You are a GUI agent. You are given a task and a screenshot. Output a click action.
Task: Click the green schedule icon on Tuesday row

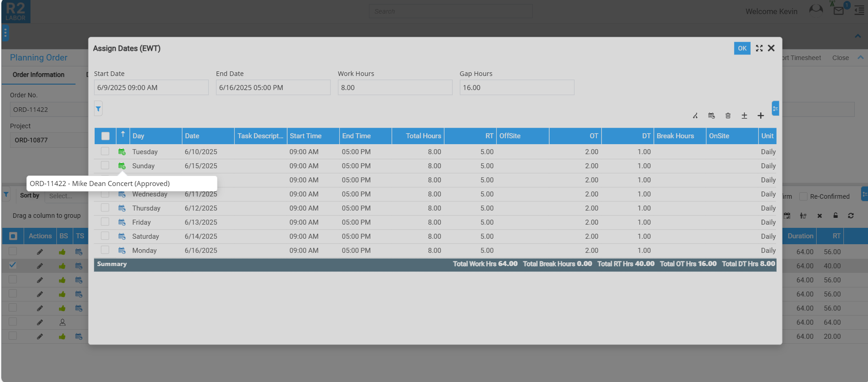point(122,152)
